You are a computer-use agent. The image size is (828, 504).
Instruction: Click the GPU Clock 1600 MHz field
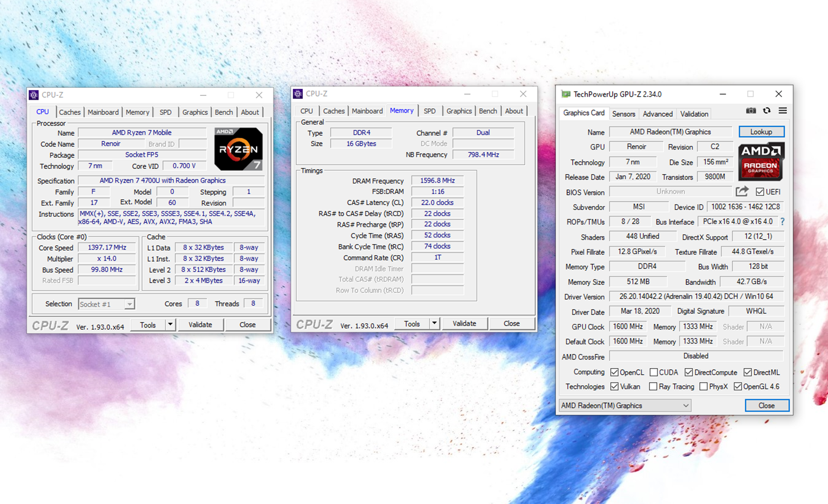click(x=628, y=326)
